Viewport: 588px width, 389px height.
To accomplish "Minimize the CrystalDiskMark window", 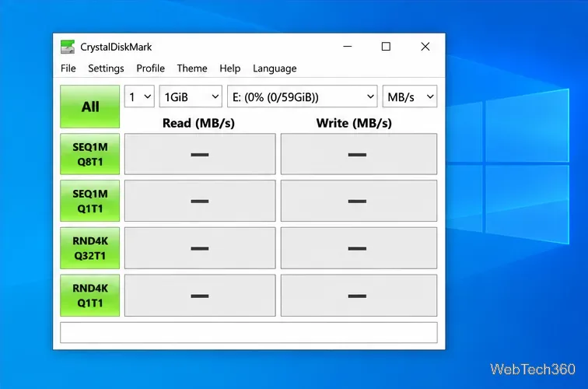I will click(348, 47).
